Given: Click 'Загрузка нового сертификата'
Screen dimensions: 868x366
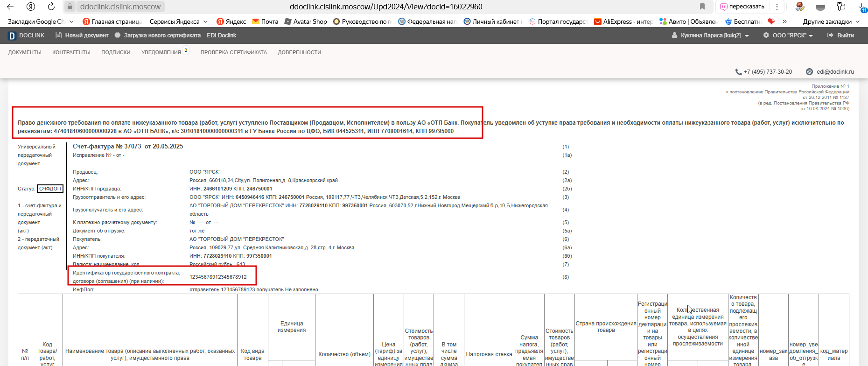Looking at the screenshot, I should coord(158,35).
